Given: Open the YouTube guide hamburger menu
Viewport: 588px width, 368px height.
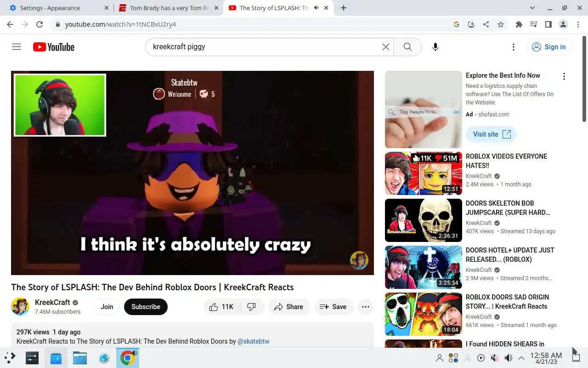Looking at the screenshot, I should (17, 47).
